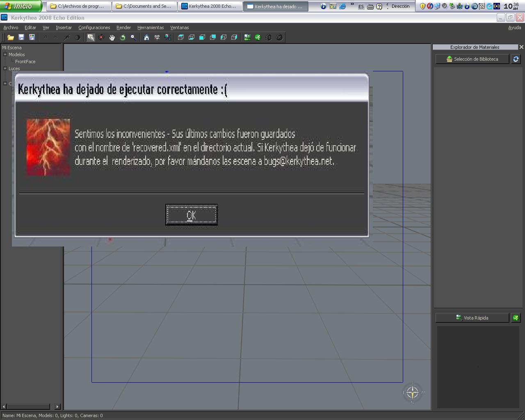Image resolution: width=525 pixels, height=420 pixels.
Task: Close the Explorador de Materiales panel
Action: (x=521, y=47)
